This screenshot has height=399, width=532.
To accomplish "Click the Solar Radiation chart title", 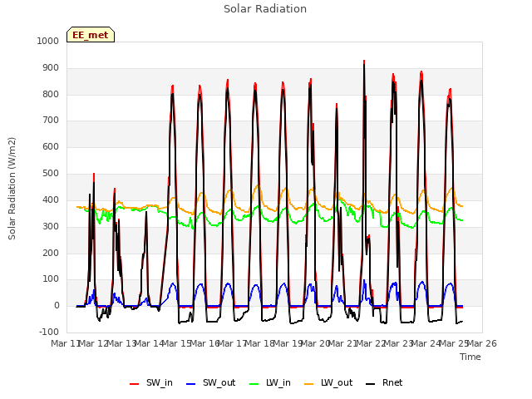I will click(265, 9).
